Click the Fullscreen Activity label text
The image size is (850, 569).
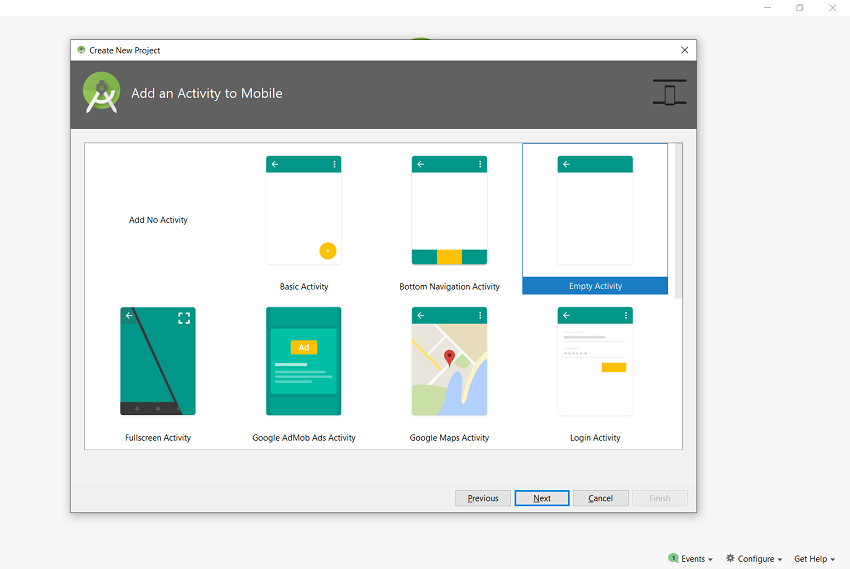click(158, 437)
